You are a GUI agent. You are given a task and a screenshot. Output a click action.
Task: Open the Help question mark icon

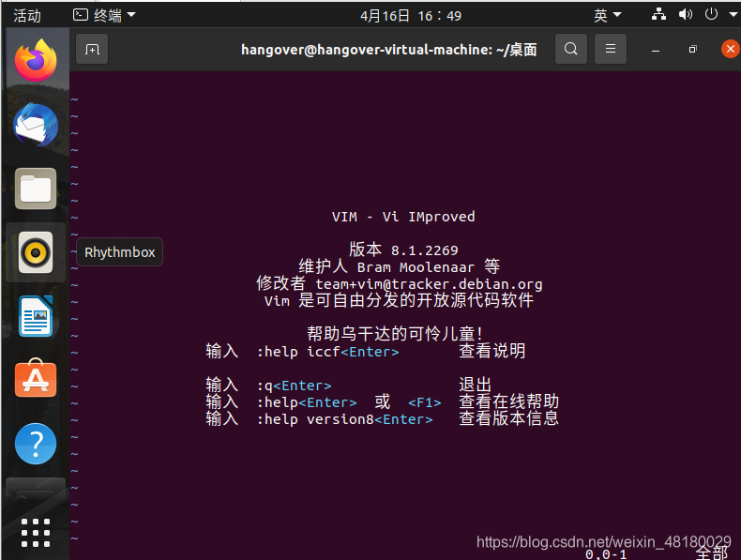coord(36,444)
